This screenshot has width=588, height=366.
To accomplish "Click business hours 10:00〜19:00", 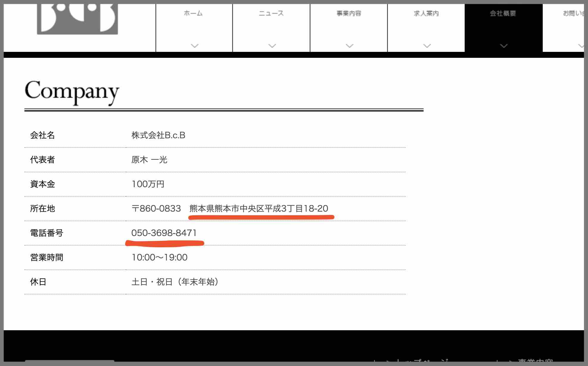I will pos(160,258).
